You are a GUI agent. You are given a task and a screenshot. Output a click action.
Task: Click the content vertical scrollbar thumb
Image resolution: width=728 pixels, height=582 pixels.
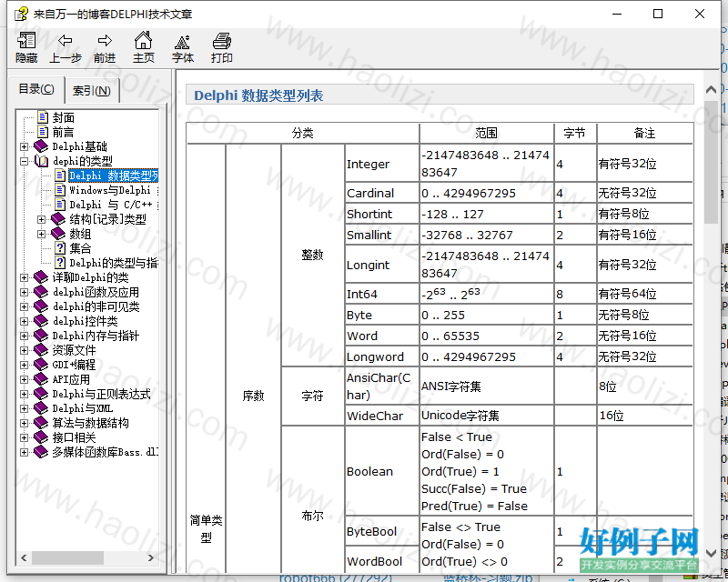click(711, 162)
